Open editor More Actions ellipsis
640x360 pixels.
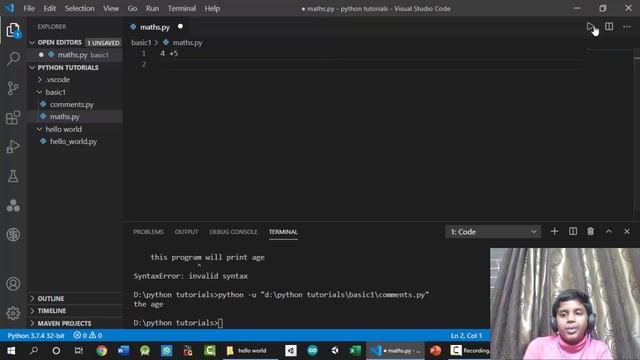[627, 27]
